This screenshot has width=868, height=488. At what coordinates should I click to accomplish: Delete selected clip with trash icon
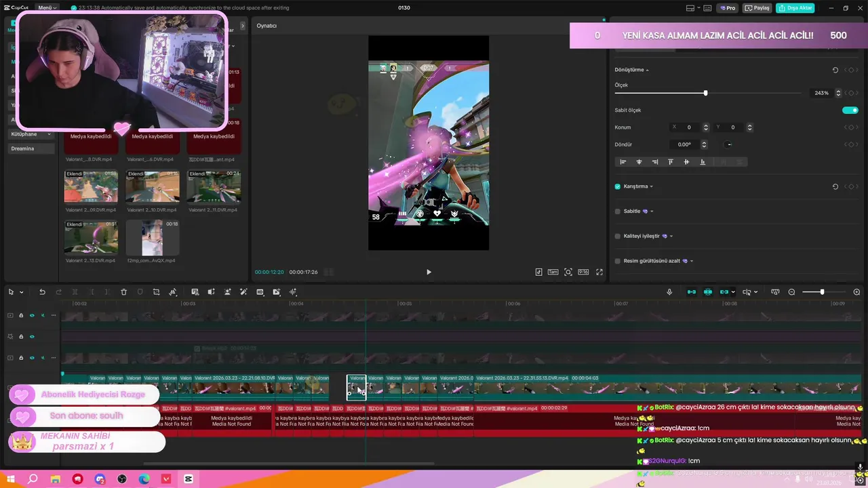click(123, 292)
